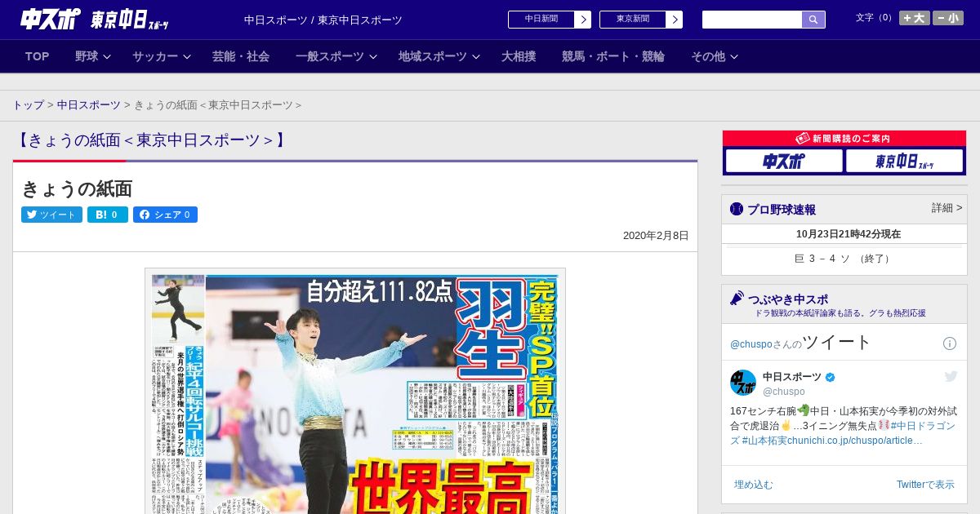
Task: Click the baseball icon beside プロ野球速報
Action: click(737, 209)
